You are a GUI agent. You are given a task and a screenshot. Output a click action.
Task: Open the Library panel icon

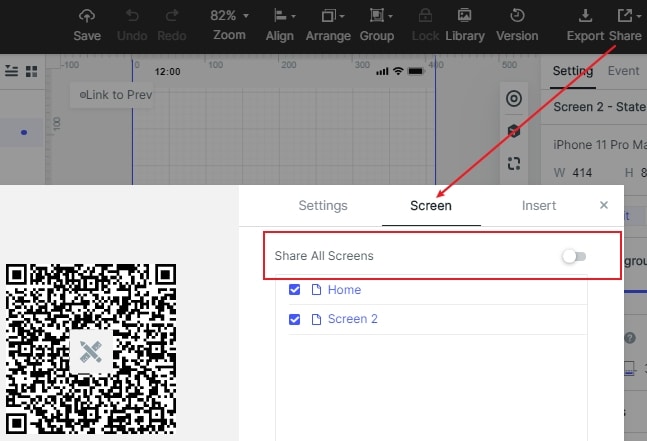465,16
